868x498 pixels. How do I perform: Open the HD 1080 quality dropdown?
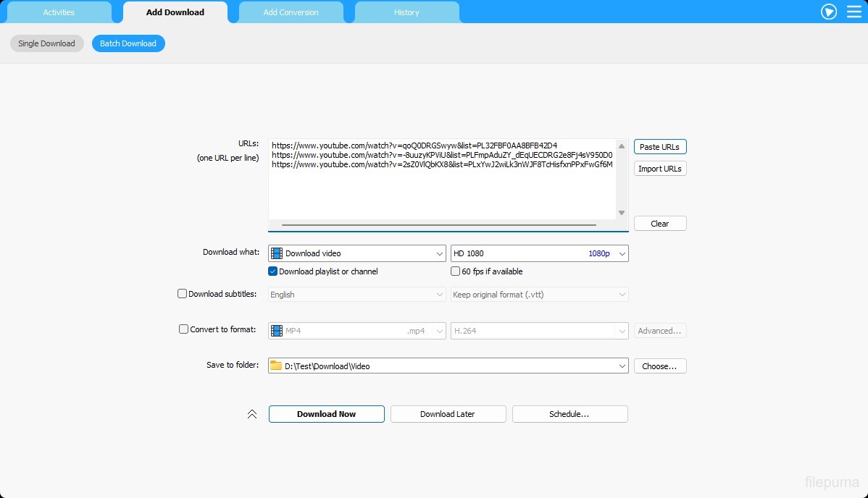click(x=622, y=253)
